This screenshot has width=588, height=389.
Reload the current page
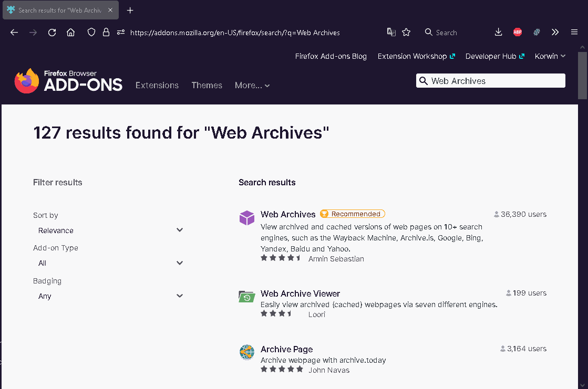[52, 32]
